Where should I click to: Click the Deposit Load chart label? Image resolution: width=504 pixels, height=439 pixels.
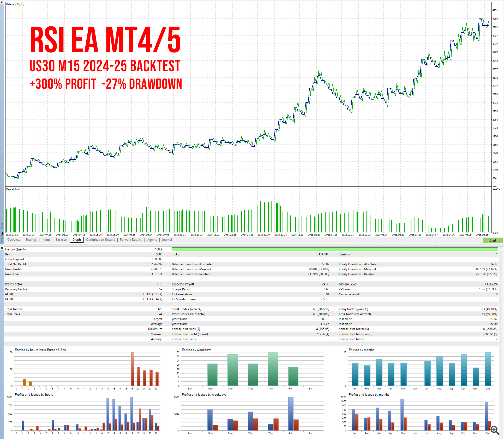click(13, 189)
